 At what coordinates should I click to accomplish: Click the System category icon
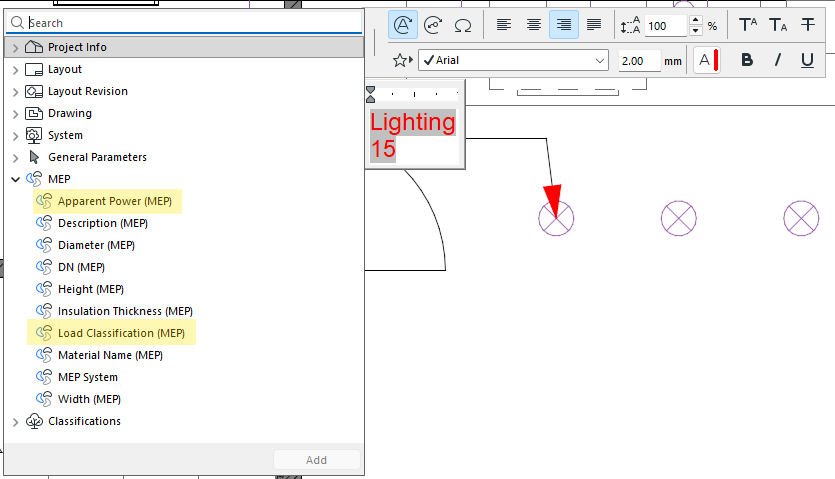[34, 135]
